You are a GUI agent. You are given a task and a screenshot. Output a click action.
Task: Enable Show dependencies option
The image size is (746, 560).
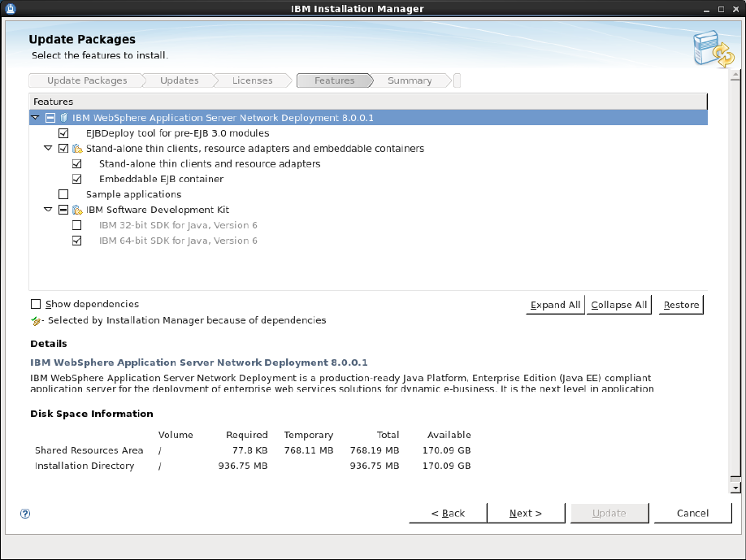click(x=36, y=304)
